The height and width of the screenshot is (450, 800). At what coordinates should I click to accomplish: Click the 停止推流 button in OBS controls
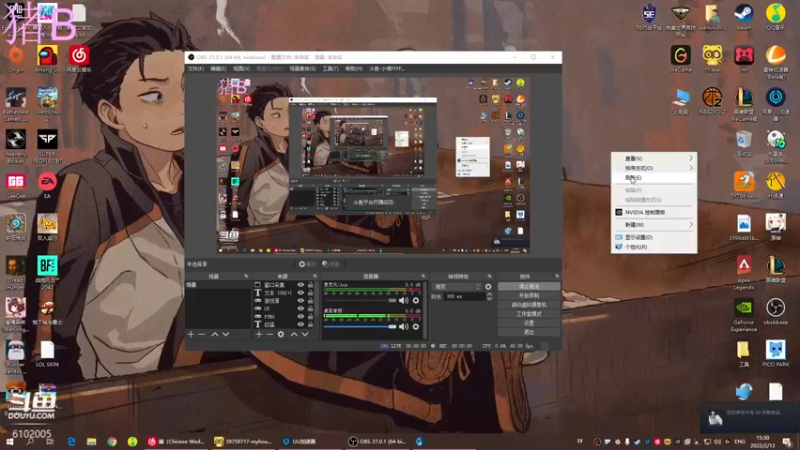tap(529, 287)
